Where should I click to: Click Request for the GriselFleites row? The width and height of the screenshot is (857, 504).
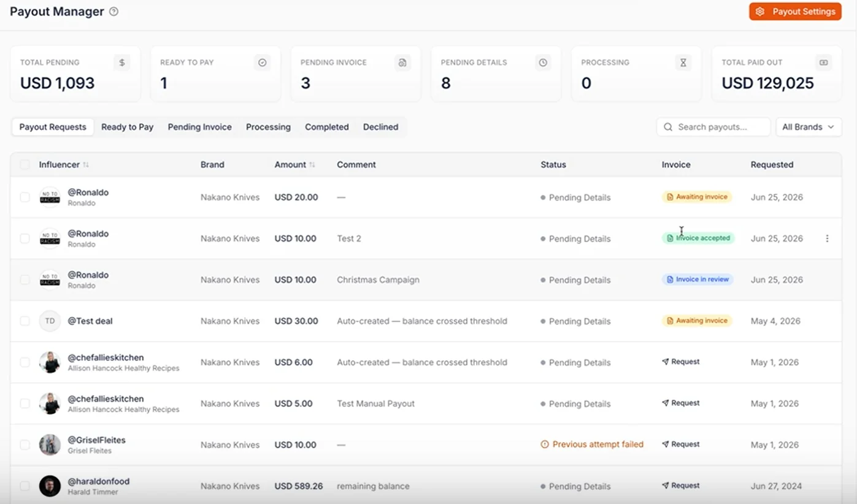click(681, 444)
